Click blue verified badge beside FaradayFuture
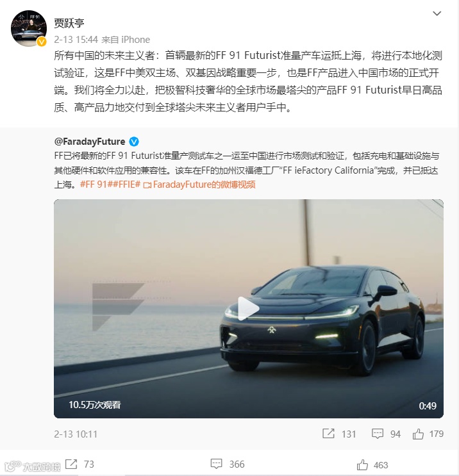 pyautogui.click(x=134, y=142)
